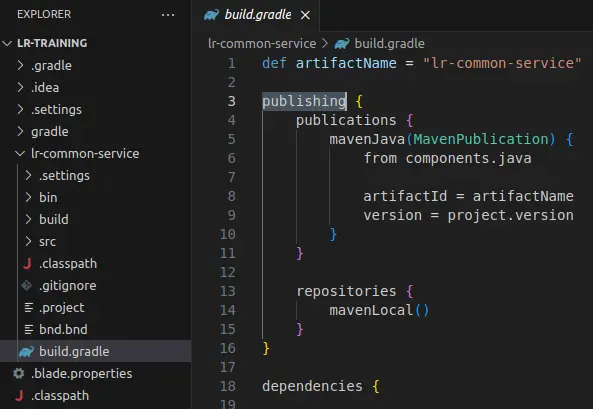Click "artifactId" on line 8
Screen dimensions: 593x409
click(x=405, y=196)
